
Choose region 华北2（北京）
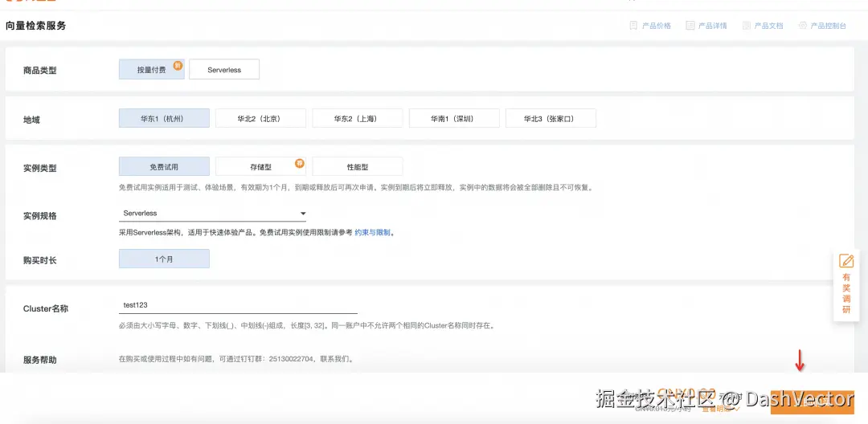260,118
